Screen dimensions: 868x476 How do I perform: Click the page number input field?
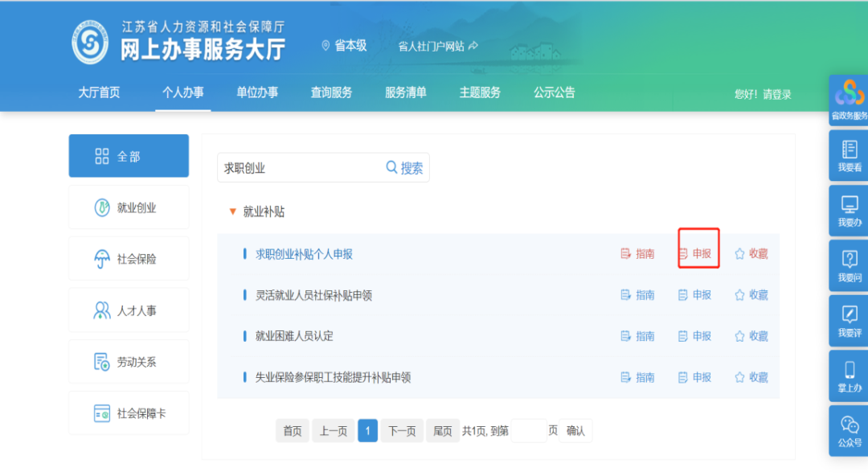pos(528,430)
